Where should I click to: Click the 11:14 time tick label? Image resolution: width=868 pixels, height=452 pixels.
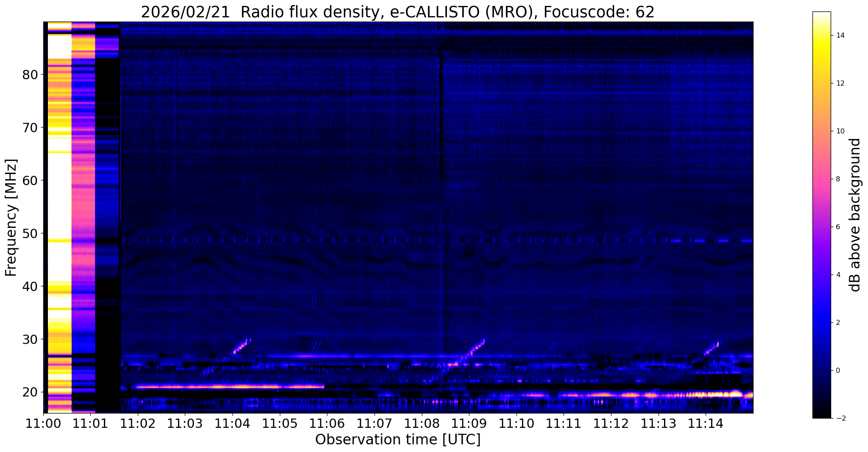click(x=705, y=423)
